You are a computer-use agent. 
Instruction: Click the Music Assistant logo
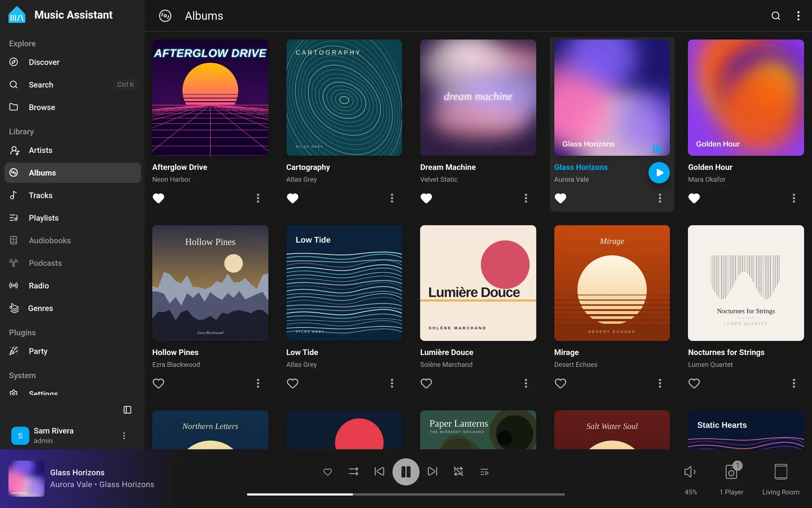[17, 15]
